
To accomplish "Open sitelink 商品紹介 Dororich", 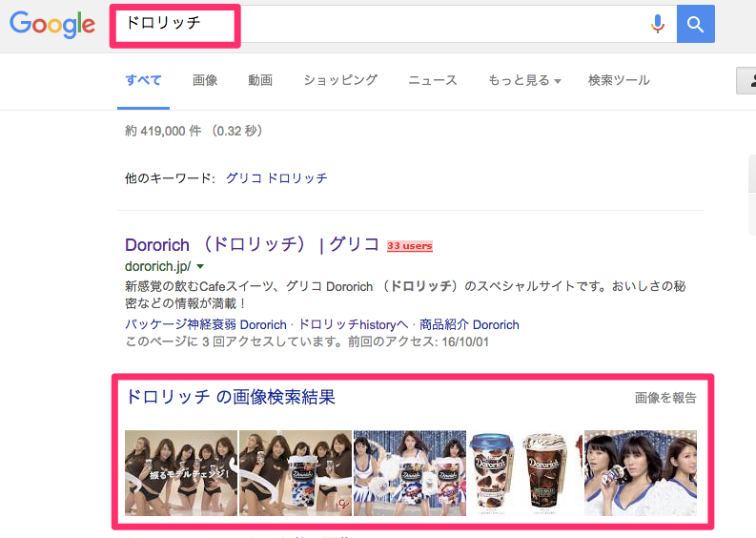I will coord(469,324).
